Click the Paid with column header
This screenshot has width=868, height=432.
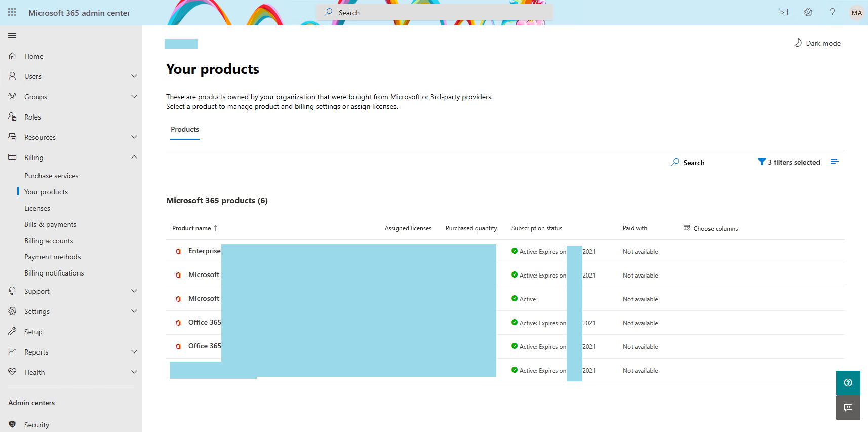pos(635,228)
